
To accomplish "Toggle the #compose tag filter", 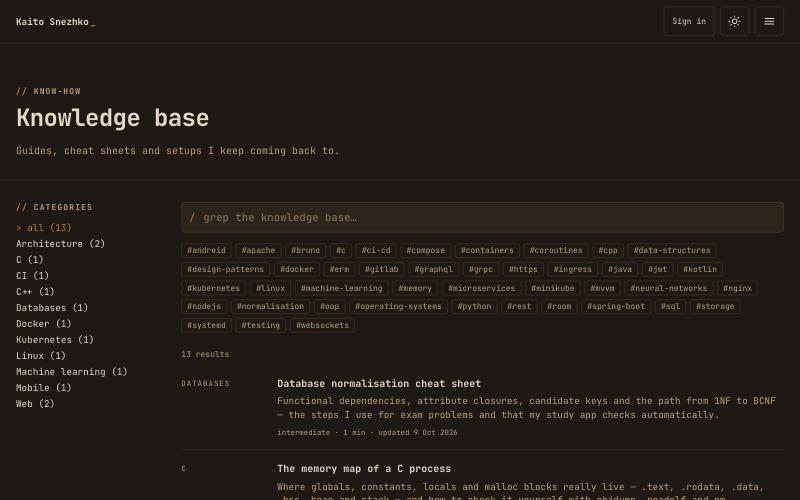I will click(426, 251).
